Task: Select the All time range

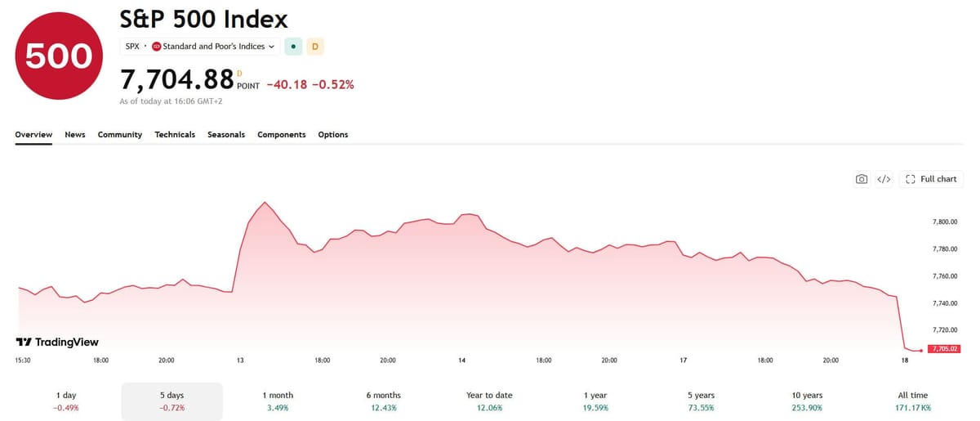Action: pyautogui.click(x=912, y=401)
